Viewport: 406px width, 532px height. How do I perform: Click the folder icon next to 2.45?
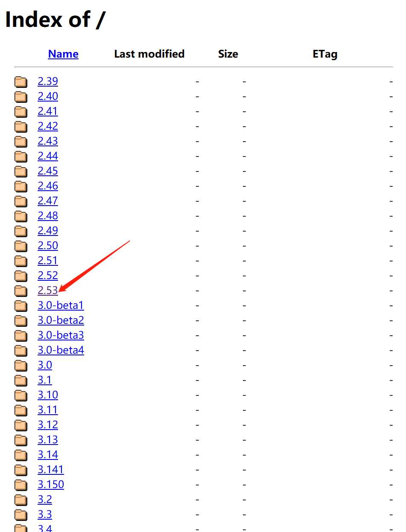[21, 171]
